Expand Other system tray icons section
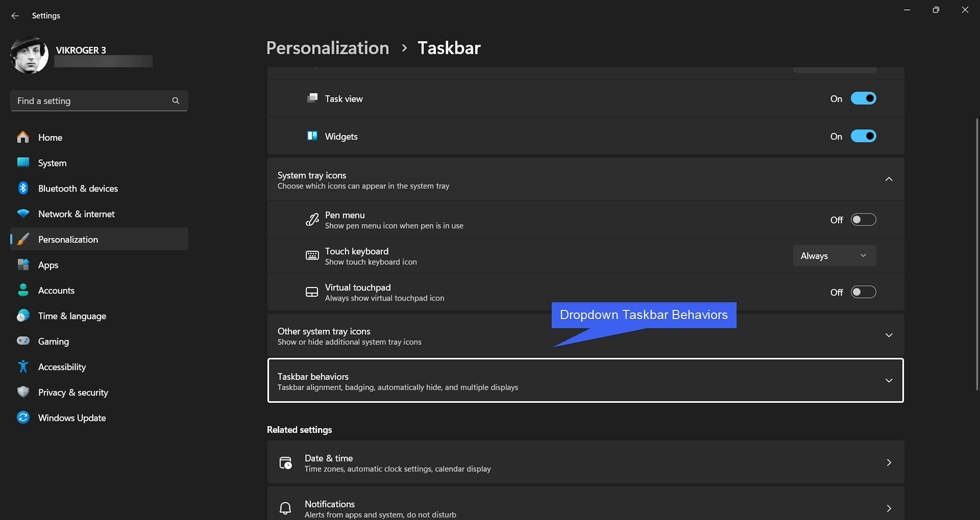Viewport: 980px width, 520px height. 889,335
